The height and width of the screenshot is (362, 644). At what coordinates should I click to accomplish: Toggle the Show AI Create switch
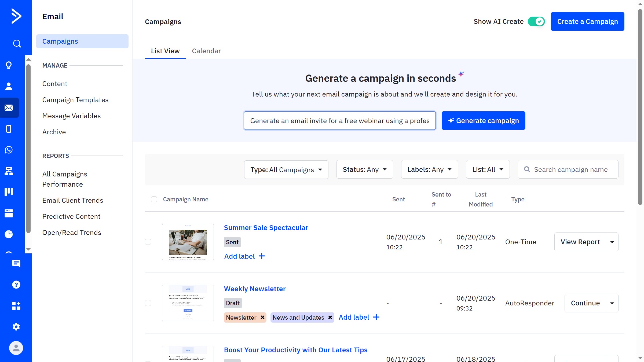click(x=536, y=21)
